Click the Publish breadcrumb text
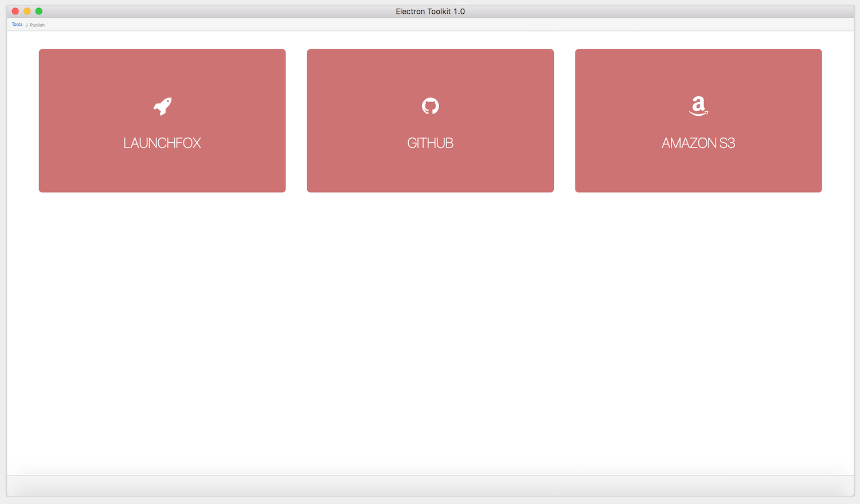The height and width of the screenshot is (504, 860). point(37,25)
